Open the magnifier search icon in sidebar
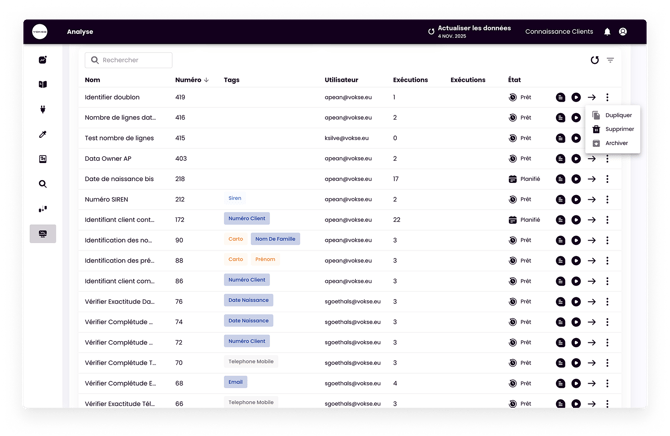The image size is (670, 436). click(43, 184)
